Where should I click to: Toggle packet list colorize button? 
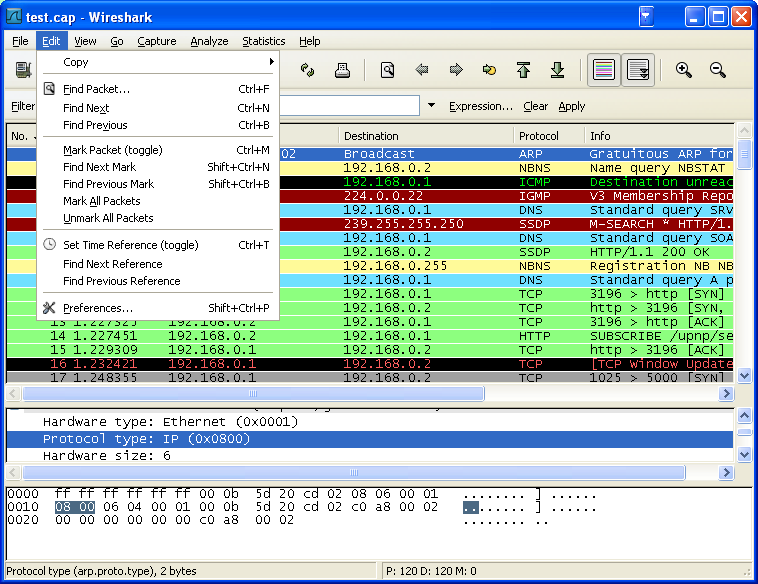[603, 70]
